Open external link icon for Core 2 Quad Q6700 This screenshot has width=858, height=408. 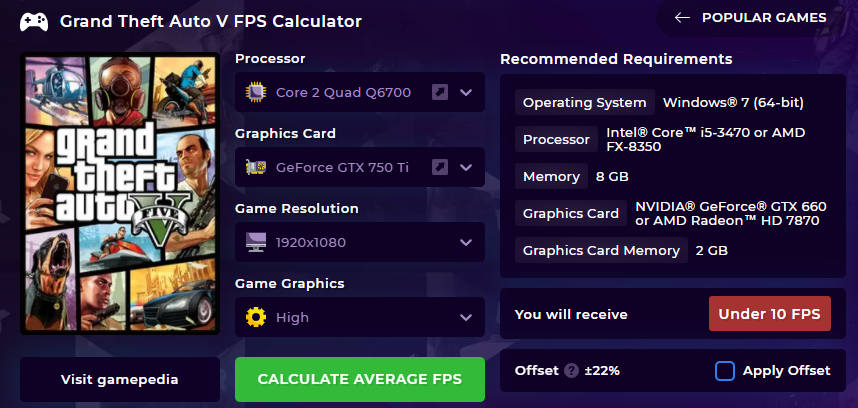(x=439, y=92)
